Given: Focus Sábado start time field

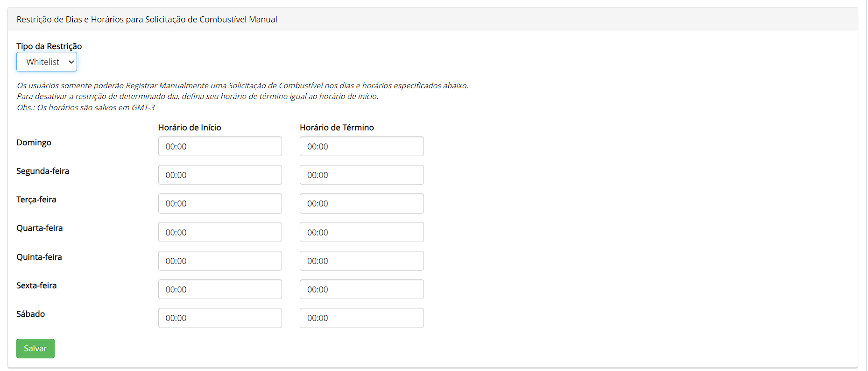Looking at the screenshot, I should tap(220, 318).
